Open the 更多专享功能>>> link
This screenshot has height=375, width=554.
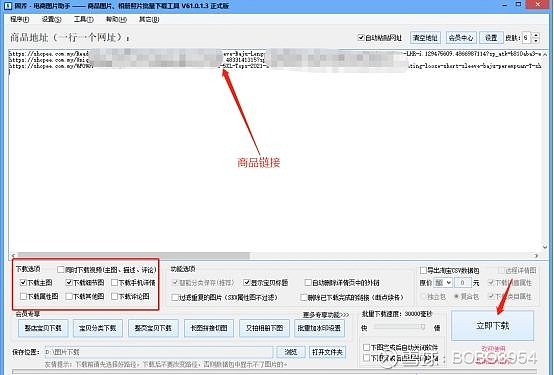pos(326,315)
